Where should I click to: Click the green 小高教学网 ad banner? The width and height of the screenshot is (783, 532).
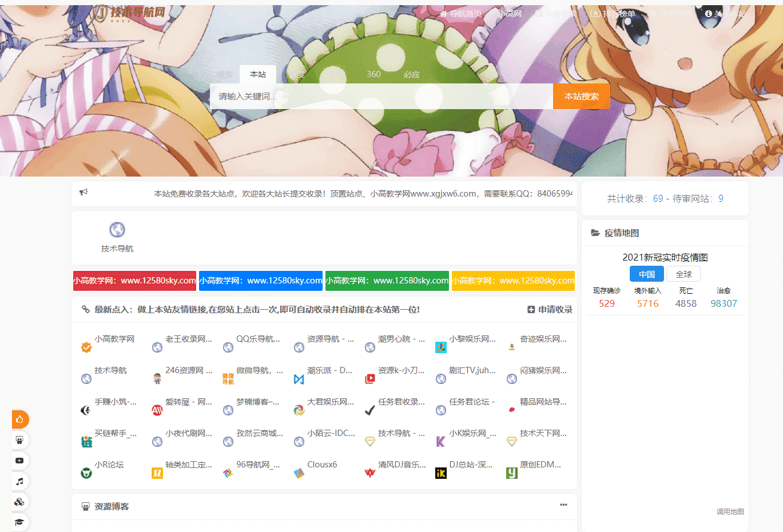(387, 281)
